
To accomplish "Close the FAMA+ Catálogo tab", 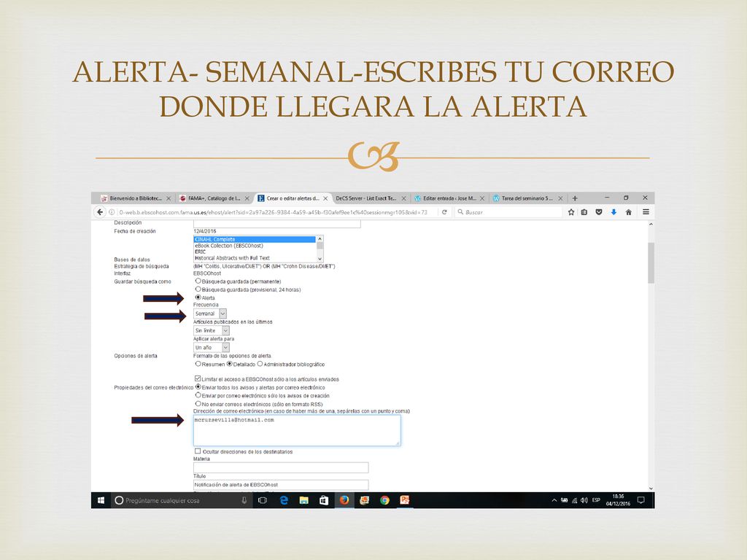I will (x=247, y=198).
